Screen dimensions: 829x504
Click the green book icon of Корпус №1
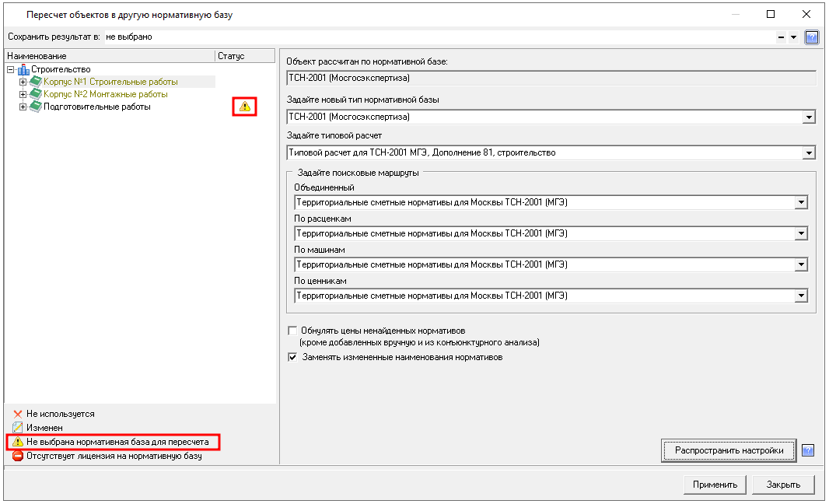coord(35,82)
